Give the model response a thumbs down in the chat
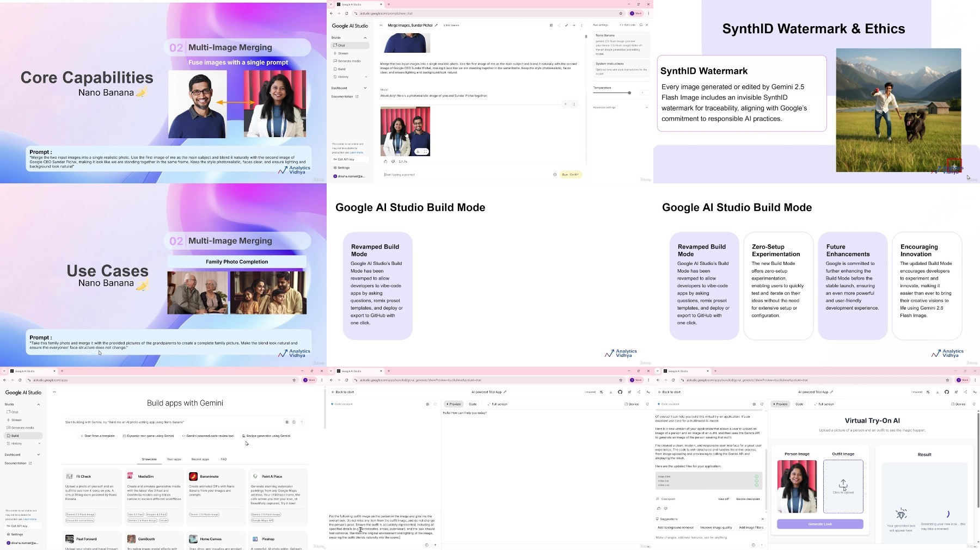 click(x=393, y=161)
